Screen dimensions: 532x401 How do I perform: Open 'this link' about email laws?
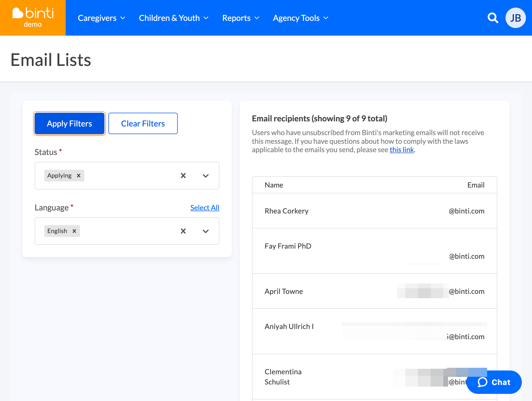click(x=402, y=150)
